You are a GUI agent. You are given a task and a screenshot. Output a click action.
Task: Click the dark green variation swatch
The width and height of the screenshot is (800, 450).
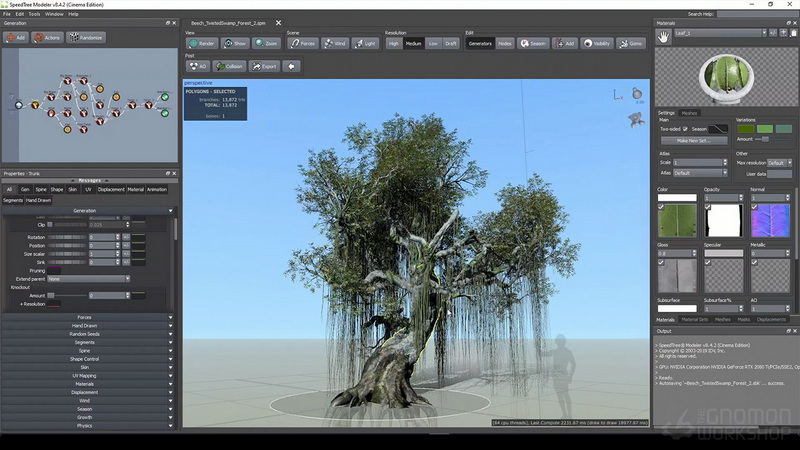click(x=745, y=129)
